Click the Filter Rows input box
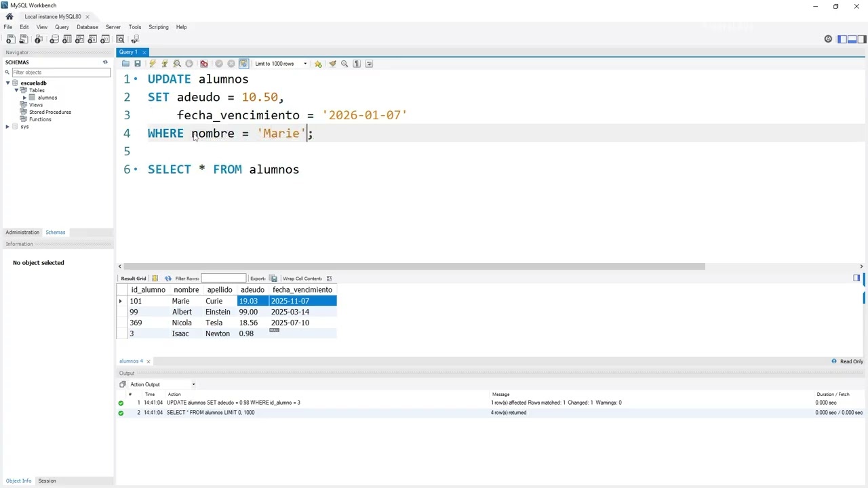The height and width of the screenshot is (488, 868). coord(223,279)
